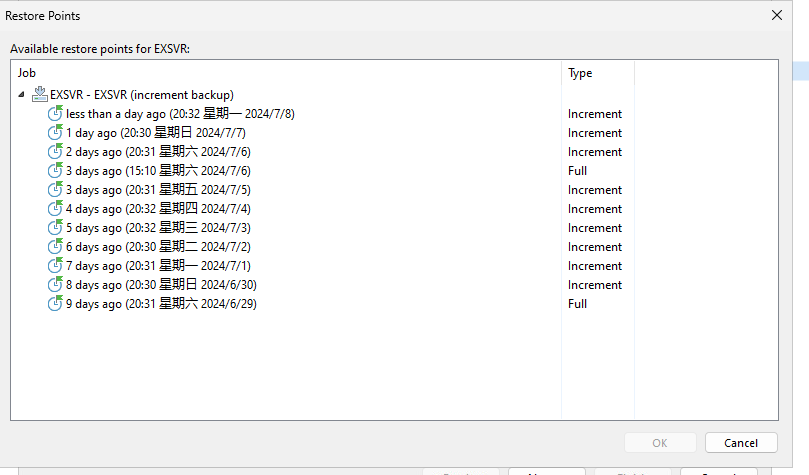809x475 pixels.
Task: Click restore point icon for 2024/6/30
Action: [x=55, y=284]
